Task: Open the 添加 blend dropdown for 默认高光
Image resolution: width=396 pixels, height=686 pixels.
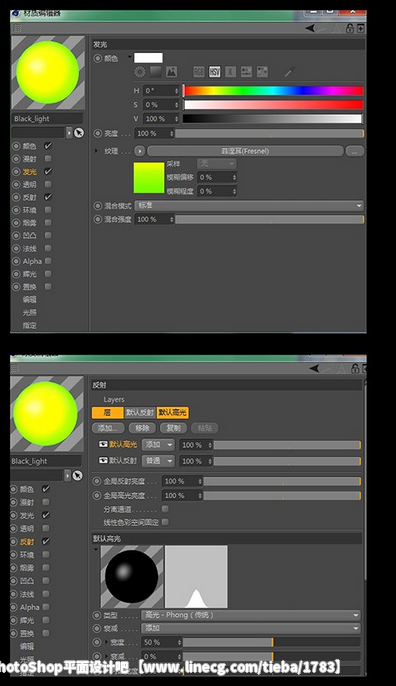Action: (158, 445)
